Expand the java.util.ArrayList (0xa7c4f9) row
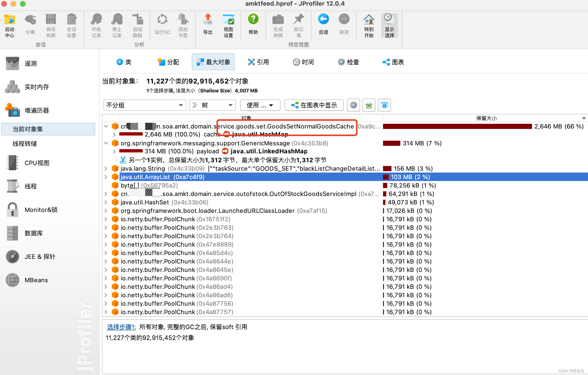The width and height of the screenshot is (588, 375). [106, 177]
